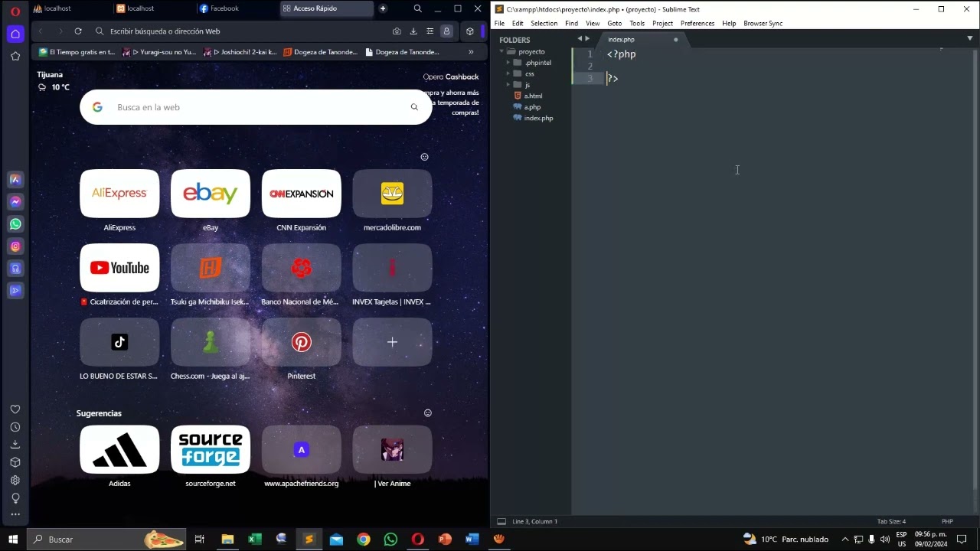The height and width of the screenshot is (551, 980).
Task: Open the Selection menu in Sublime Text
Action: pos(544,24)
